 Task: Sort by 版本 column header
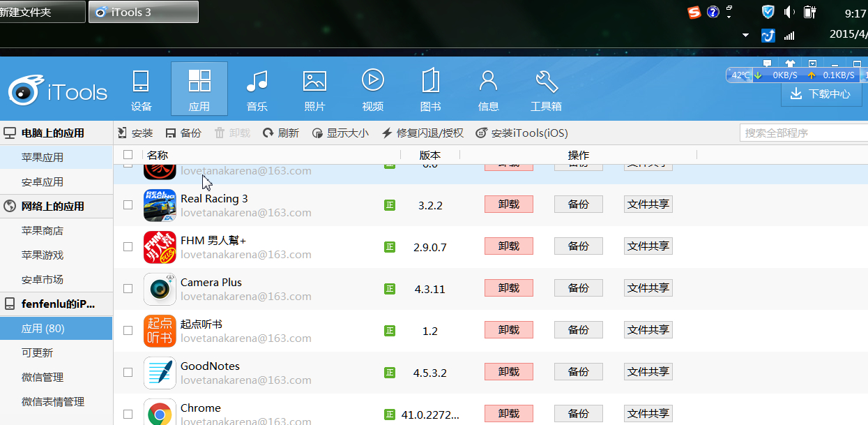(x=430, y=155)
